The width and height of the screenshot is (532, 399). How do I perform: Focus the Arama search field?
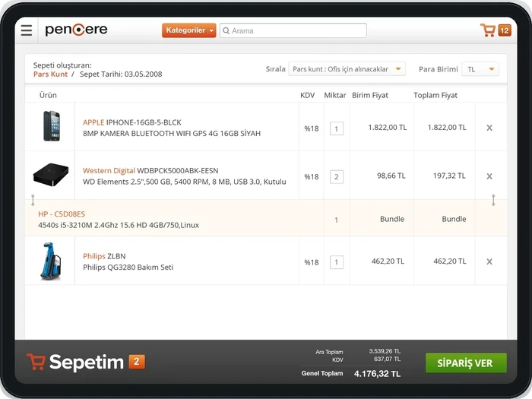point(293,30)
